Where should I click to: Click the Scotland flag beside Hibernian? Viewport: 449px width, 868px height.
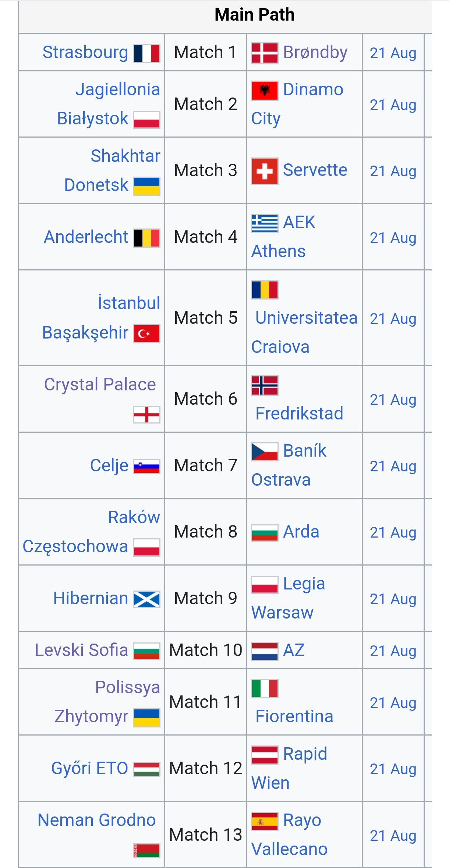point(146,599)
